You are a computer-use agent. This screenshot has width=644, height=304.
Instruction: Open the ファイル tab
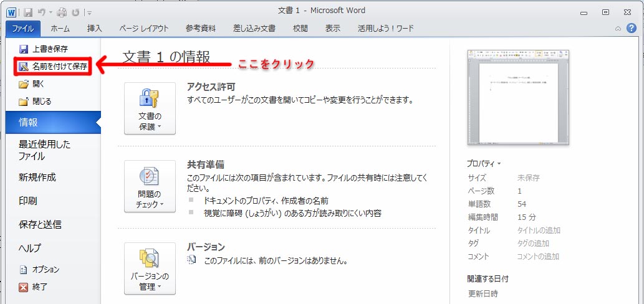pyautogui.click(x=23, y=28)
